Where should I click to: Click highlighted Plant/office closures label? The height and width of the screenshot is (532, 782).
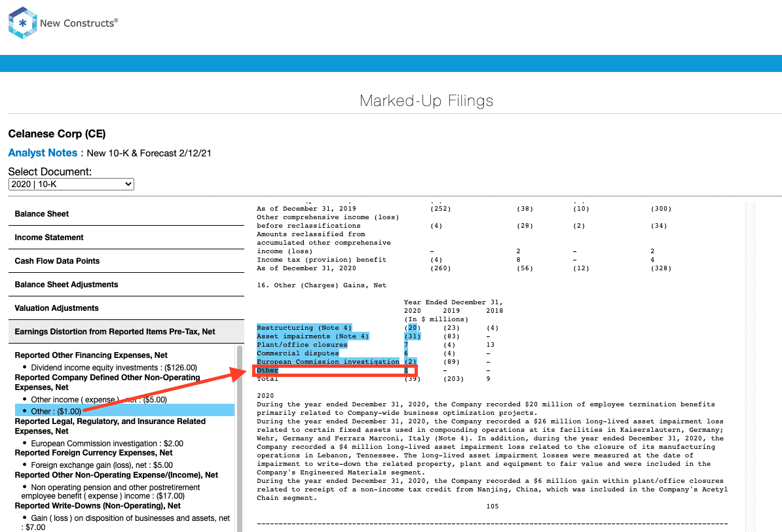tap(302, 345)
